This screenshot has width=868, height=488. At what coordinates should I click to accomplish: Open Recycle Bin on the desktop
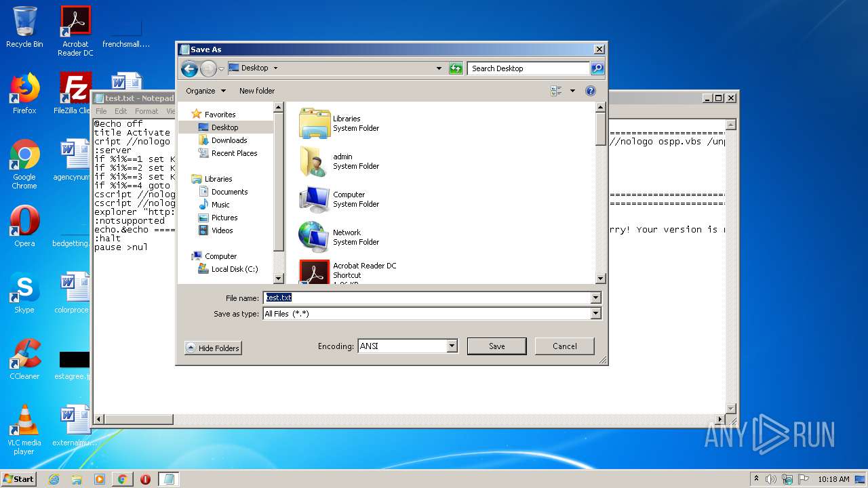click(24, 27)
